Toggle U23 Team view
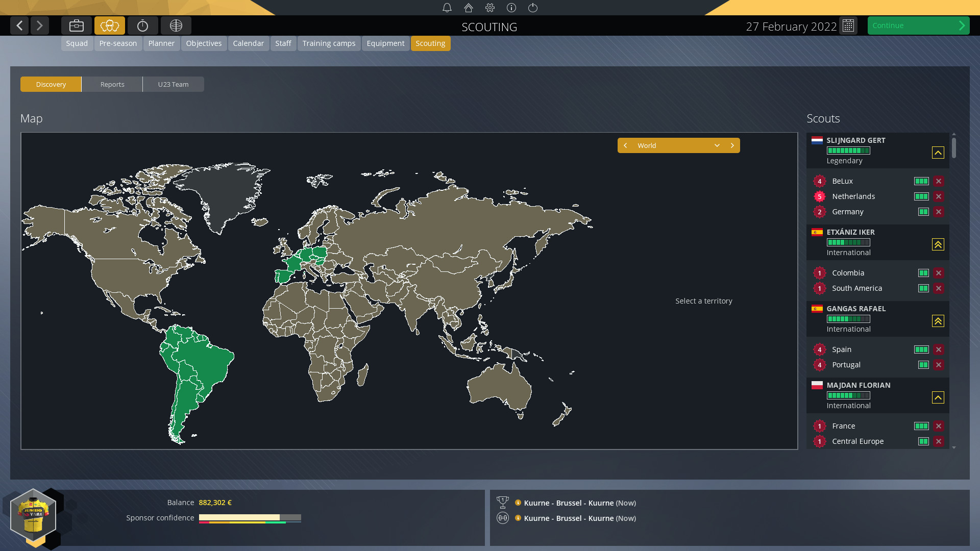This screenshot has height=551, width=980. (x=173, y=84)
